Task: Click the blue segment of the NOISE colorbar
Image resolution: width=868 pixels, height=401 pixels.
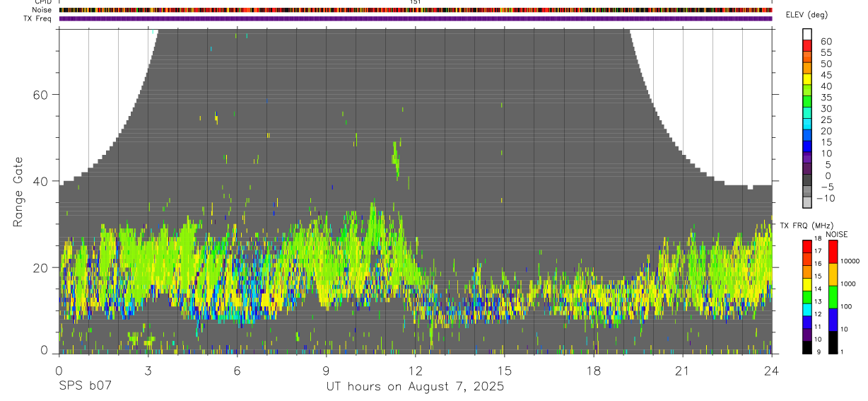Action: tap(833, 319)
